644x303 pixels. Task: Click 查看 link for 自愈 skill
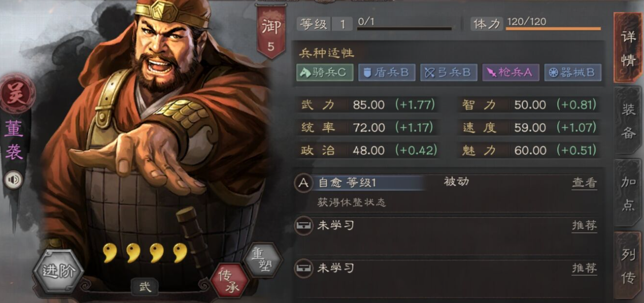pos(584,183)
